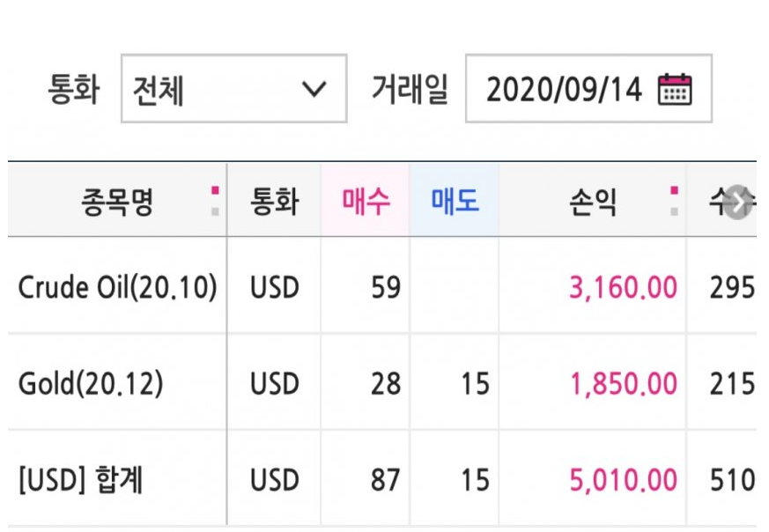The height and width of the screenshot is (532, 769).
Task: Select the 매수 column header
Action: pyautogui.click(x=366, y=201)
